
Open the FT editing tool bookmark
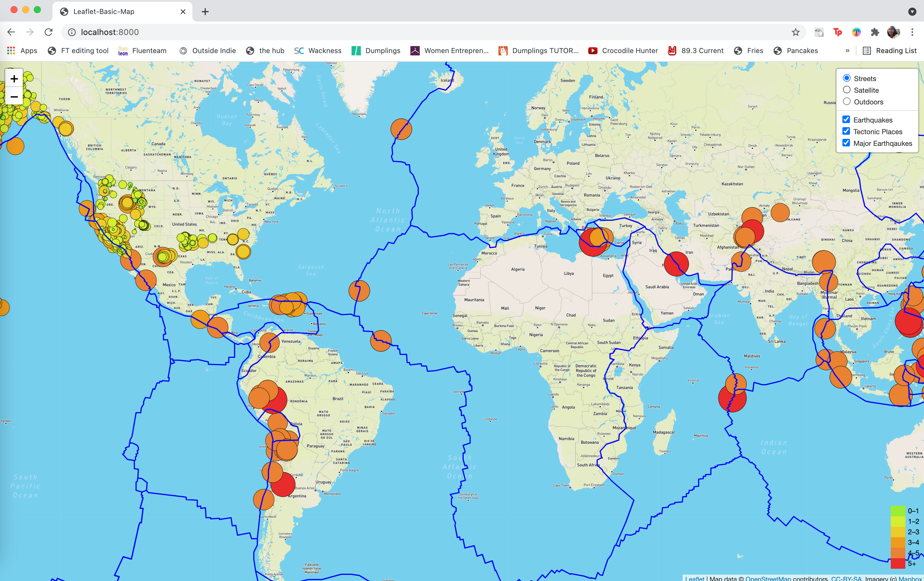click(x=78, y=51)
